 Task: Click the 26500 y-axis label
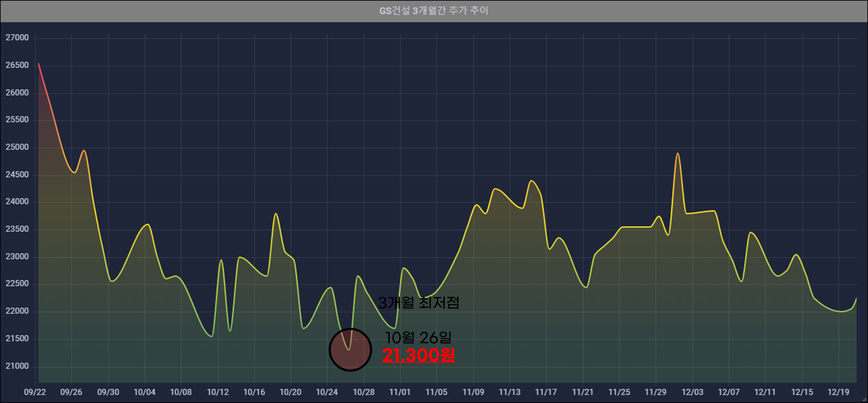(17, 65)
